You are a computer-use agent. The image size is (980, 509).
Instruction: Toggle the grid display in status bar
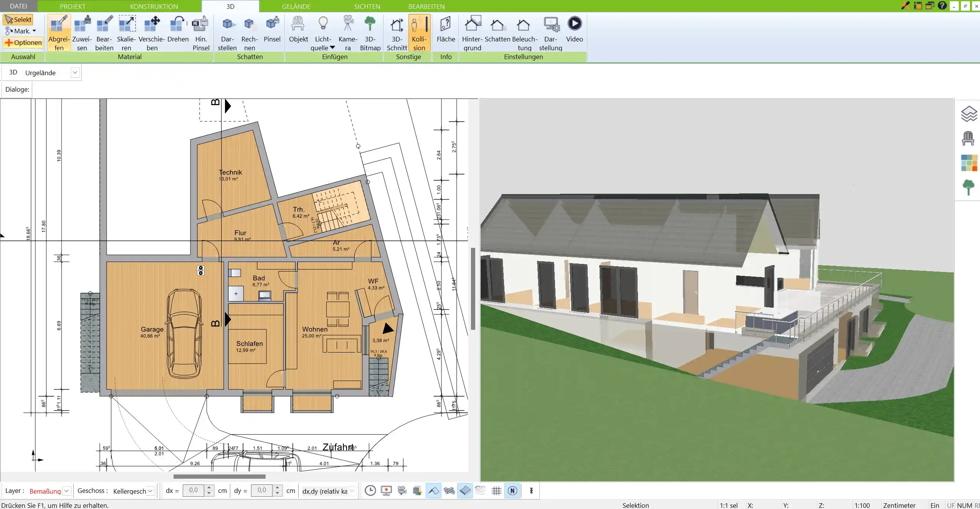(496, 491)
